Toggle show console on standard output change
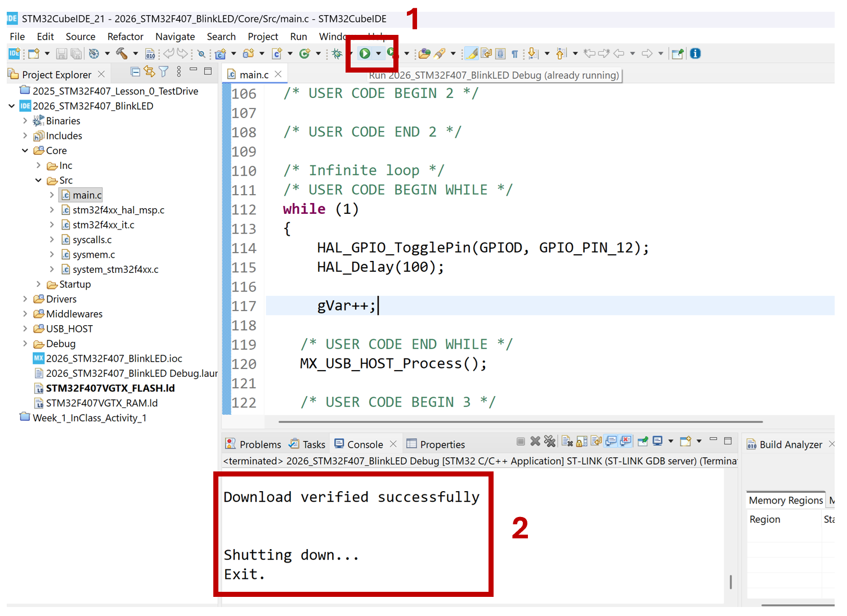847x616 pixels. click(x=611, y=441)
